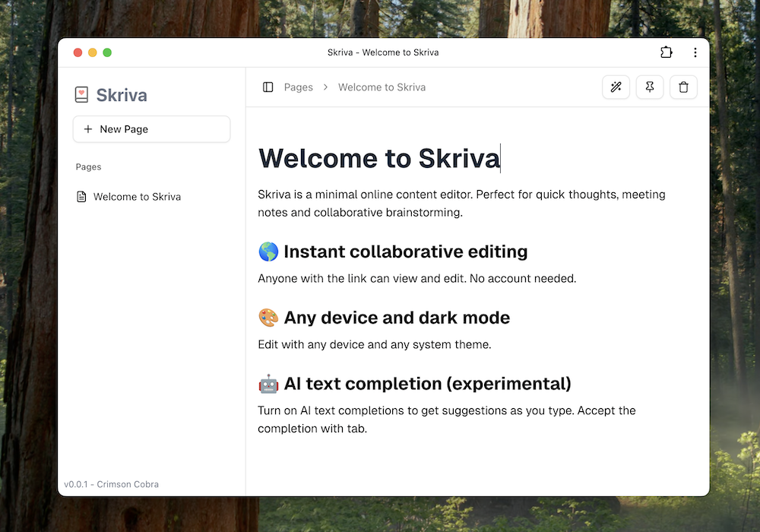This screenshot has width=760, height=532.
Task: Minimize window with yellow button
Action: pos(93,52)
